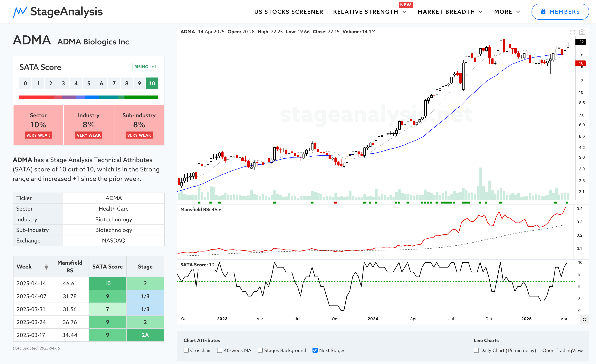Screen dimensions: 596x364
Task: Click the StageAnalysis site title
Action: click(x=67, y=12)
